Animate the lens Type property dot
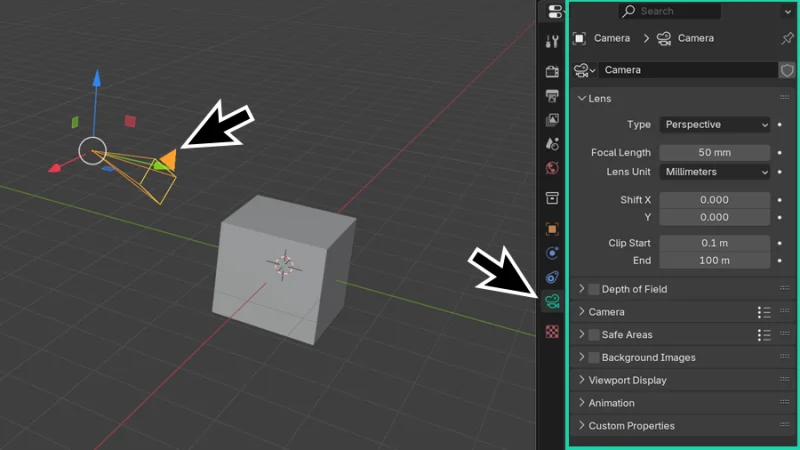This screenshot has height=450, width=800. pos(780,124)
